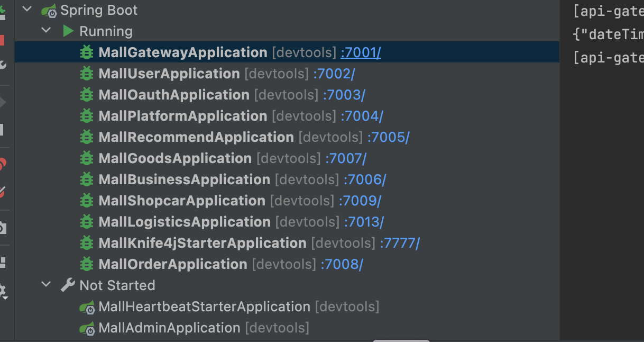Viewport: 644px width, 342px height.
Task: Click the green arrow icon beside Running
Action: (x=68, y=31)
